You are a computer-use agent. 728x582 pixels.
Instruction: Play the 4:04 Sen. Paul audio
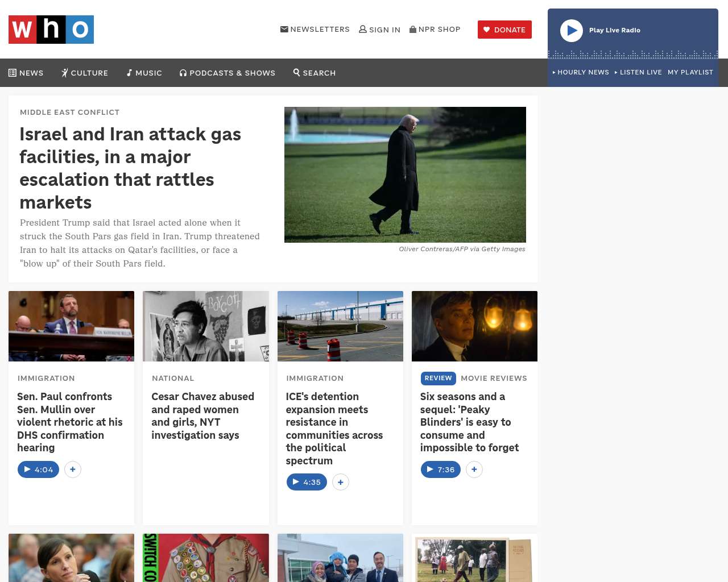coord(38,469)
